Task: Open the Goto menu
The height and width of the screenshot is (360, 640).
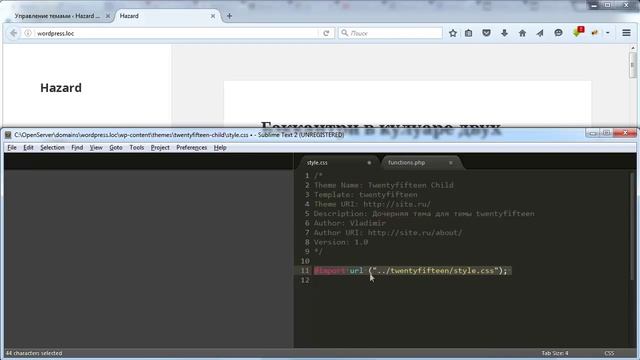Action: tap(116, 148)
